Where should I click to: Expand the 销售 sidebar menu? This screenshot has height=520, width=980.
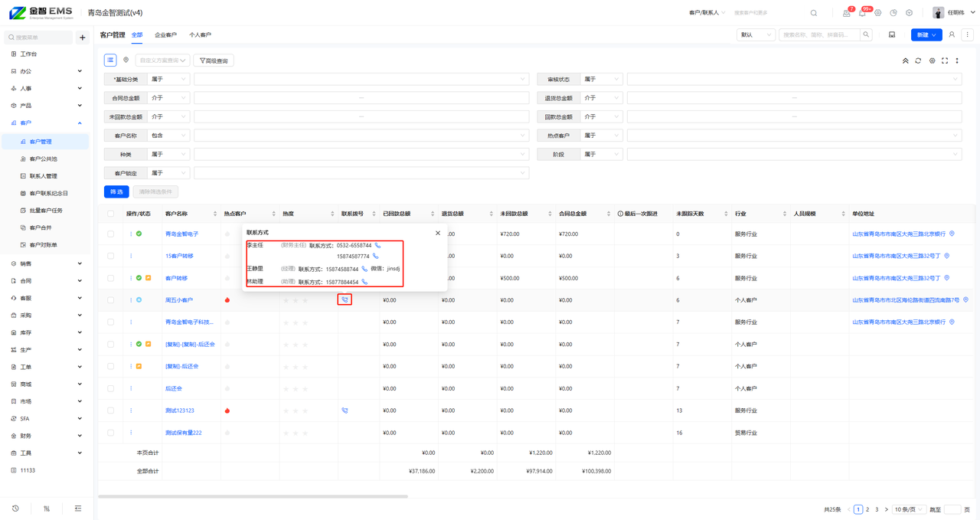(x=45, y=263)
